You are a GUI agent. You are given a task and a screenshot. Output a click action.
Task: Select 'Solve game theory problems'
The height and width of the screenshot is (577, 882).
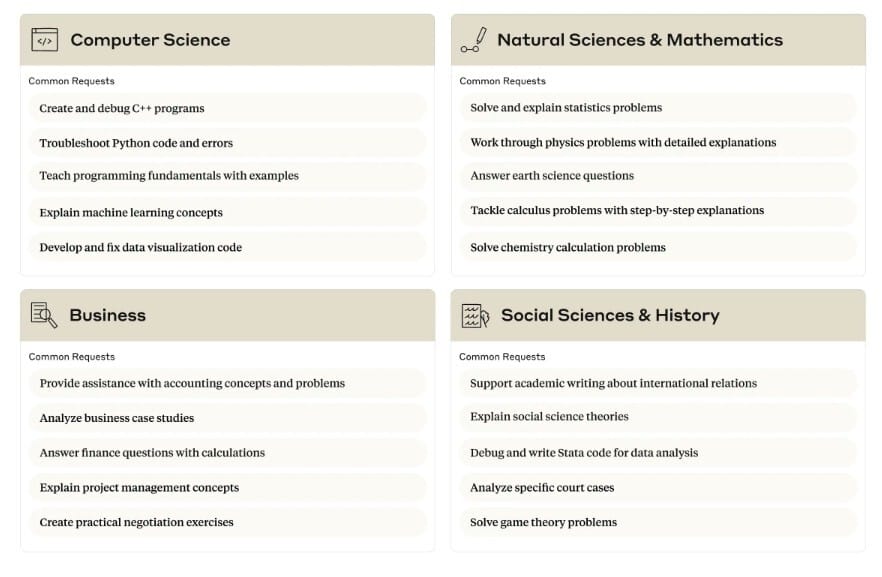(x=543, y=522)
